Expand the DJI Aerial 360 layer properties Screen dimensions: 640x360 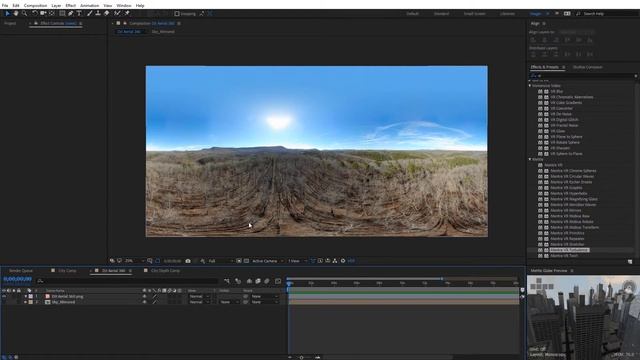coord(25,296)
